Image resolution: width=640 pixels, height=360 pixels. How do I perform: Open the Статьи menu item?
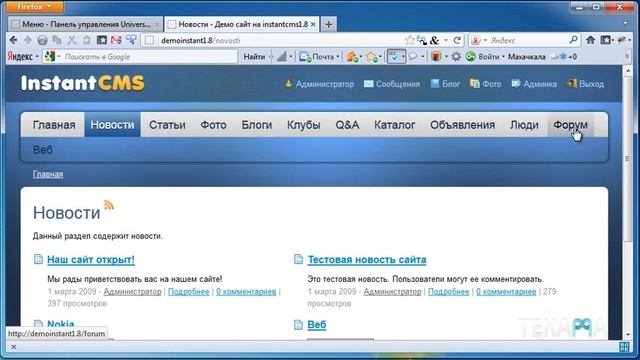pyautogui.click(x=167, y=125)
